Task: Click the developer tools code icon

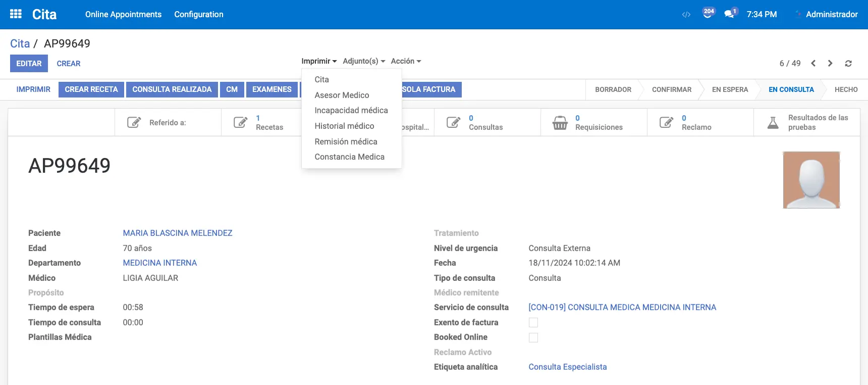Action: pyautogui.click(x=686, y=15)
